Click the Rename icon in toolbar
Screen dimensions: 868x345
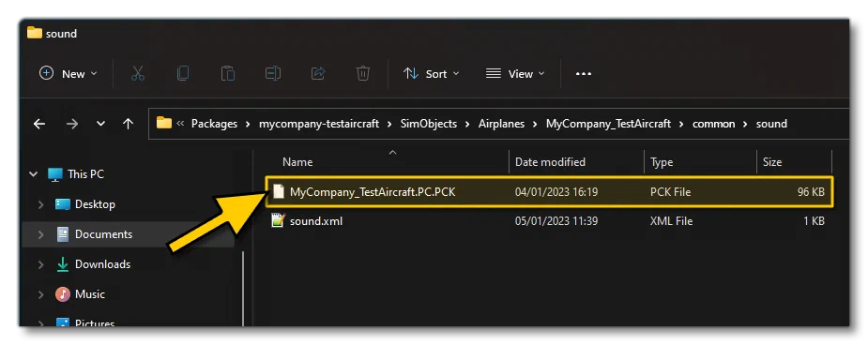pyautogui.click(x=273, y=73)
